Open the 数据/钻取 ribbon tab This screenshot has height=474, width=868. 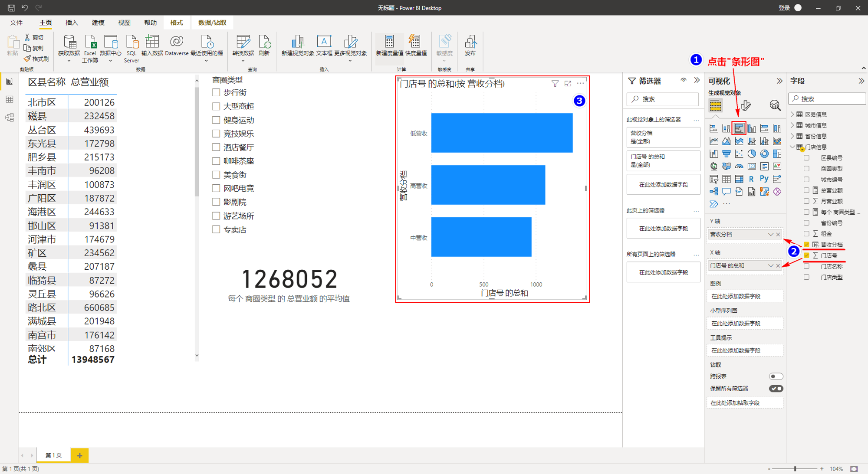212,23
